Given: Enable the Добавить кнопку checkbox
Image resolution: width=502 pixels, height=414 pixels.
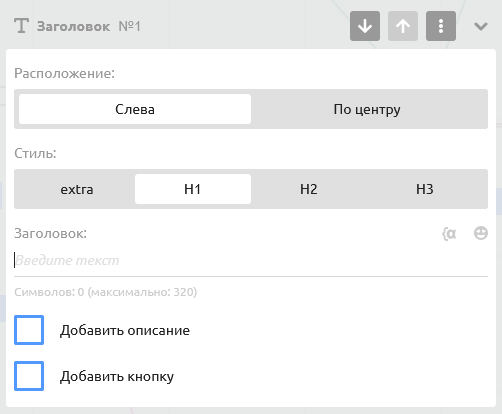Looking at the screenshot, I should [x=29, y=376].
